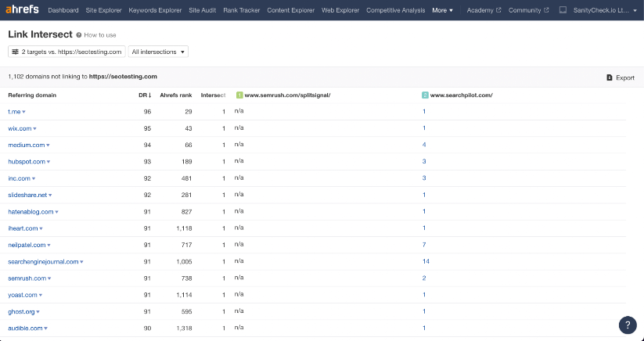Click the hubspot.com referring domain link
644x341 pixels.
[x=26, y=161]
